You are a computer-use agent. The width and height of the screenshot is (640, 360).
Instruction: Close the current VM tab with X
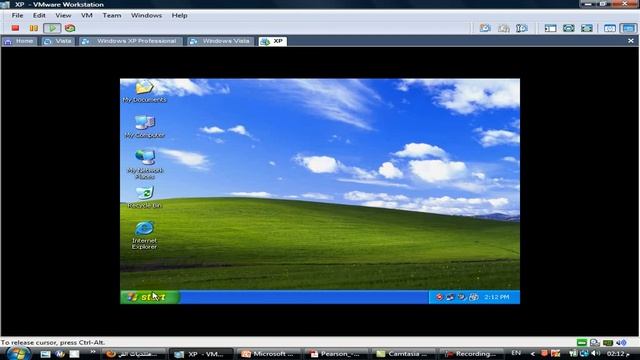pos(631,41)
